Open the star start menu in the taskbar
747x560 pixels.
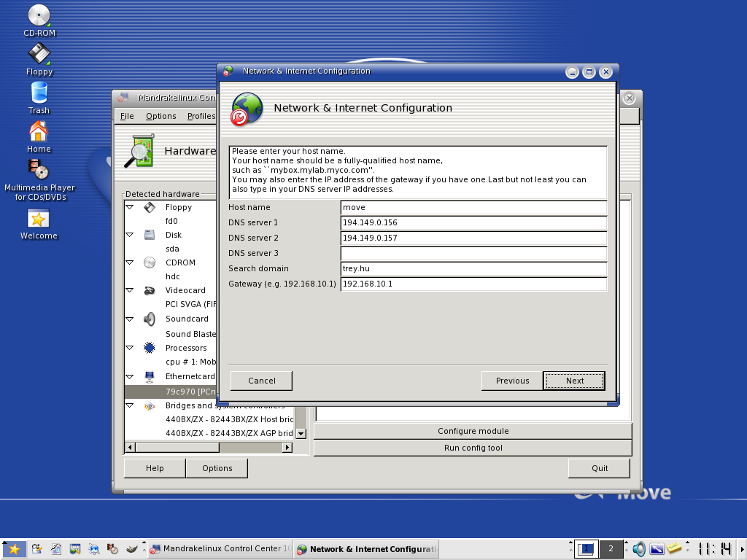[x=15, y=549]
